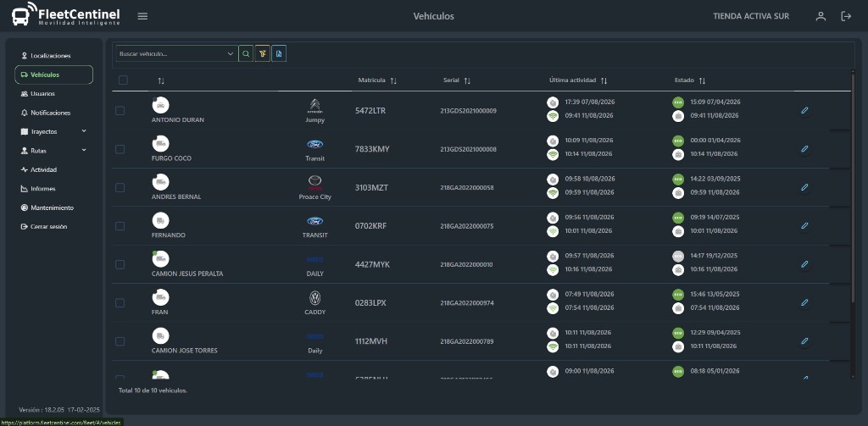Edit the FRAN vehicle with pencil icon
This screenshot has height=426, width=868.
[x=805, y=302]
